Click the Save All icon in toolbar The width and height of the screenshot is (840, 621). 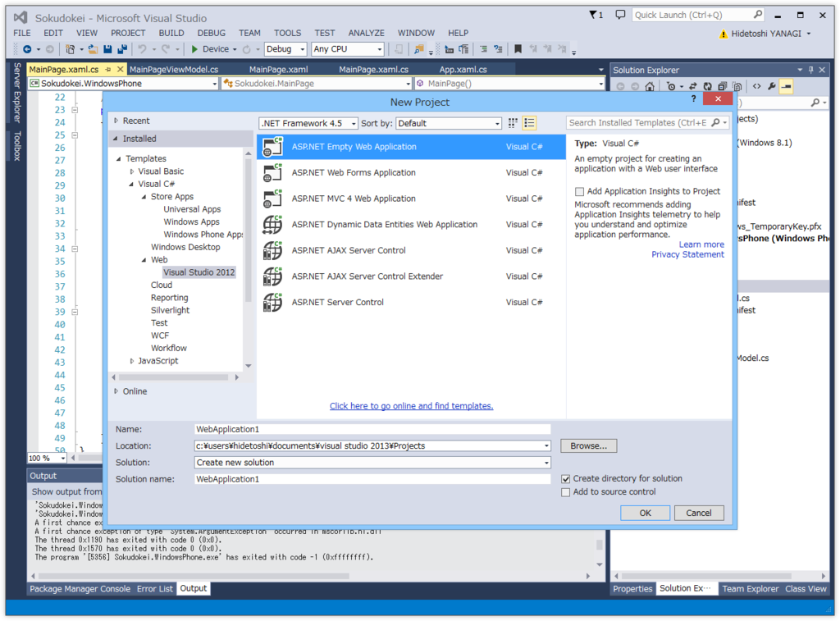[x=123, y=49]
